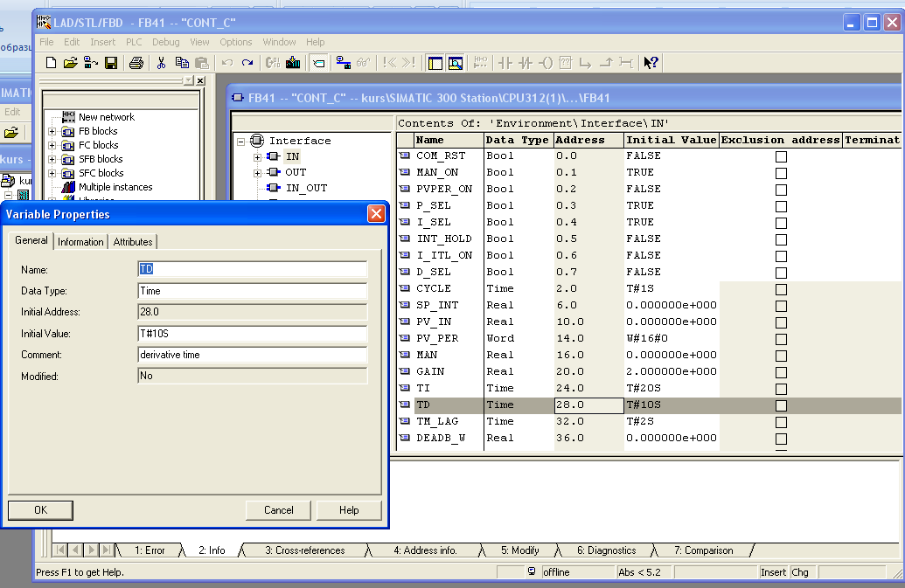Image resolution: width=905 pixels, height=588 pixels.
Task: Click the New document toolbar icon
Action: pyautogui.click(x=51, y=63)
